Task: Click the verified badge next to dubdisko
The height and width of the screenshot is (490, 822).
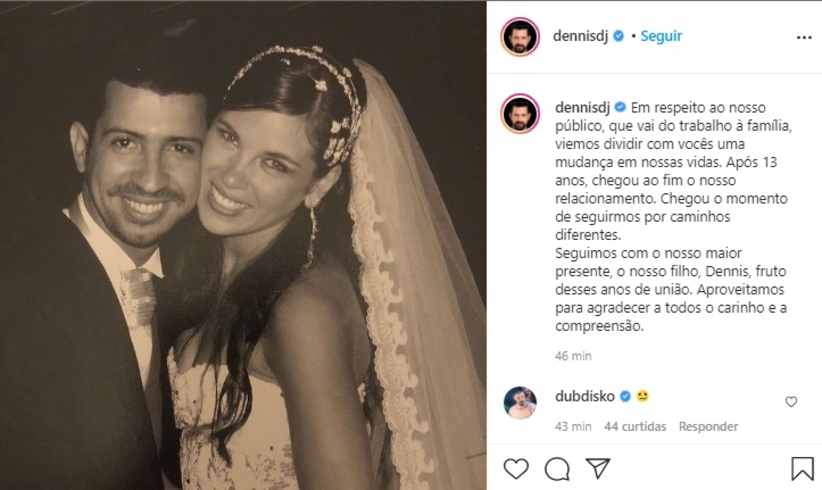Action: point(625,397)
